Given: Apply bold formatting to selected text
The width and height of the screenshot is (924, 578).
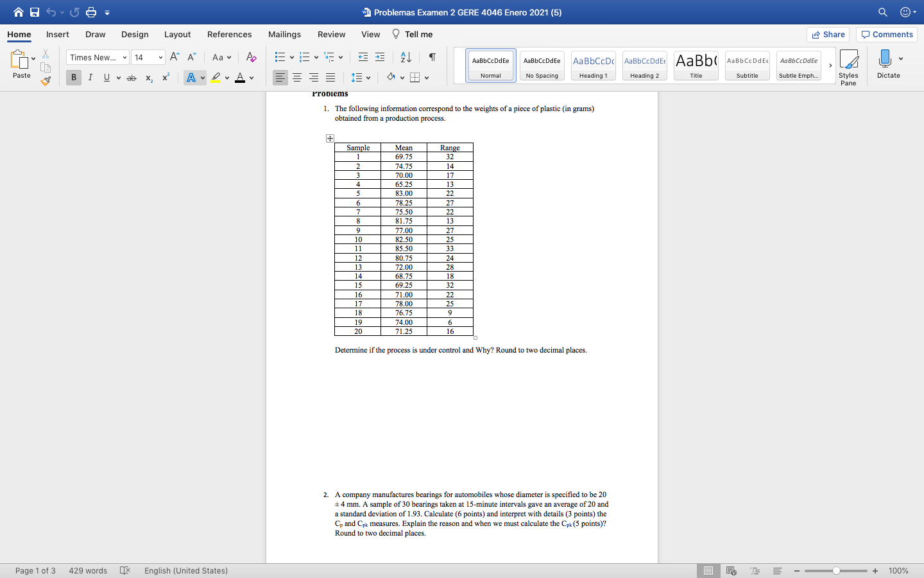Looking at the screenshot, I should click(73, 77).
